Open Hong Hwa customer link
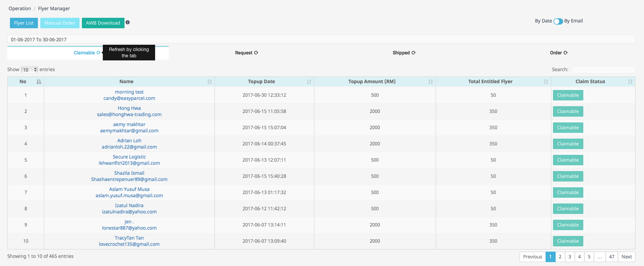Screen dimensions: 644x266 [x=129, y=108]
